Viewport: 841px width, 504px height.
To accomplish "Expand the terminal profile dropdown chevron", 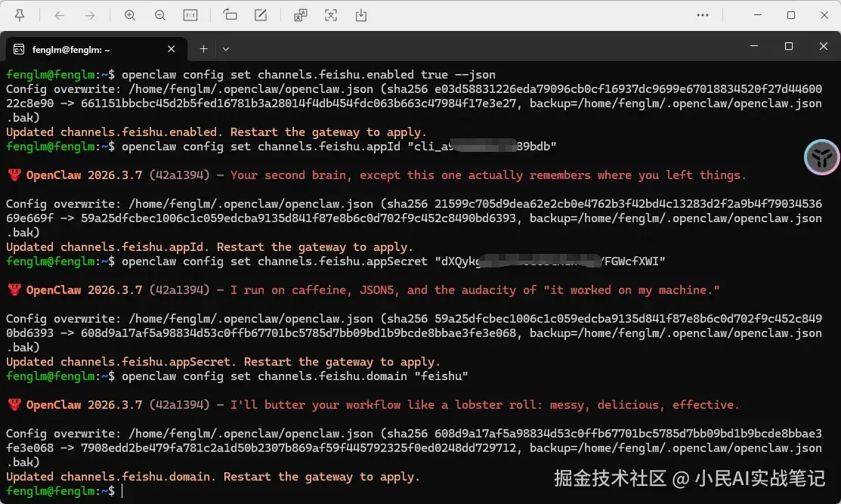I will point(226,49).
